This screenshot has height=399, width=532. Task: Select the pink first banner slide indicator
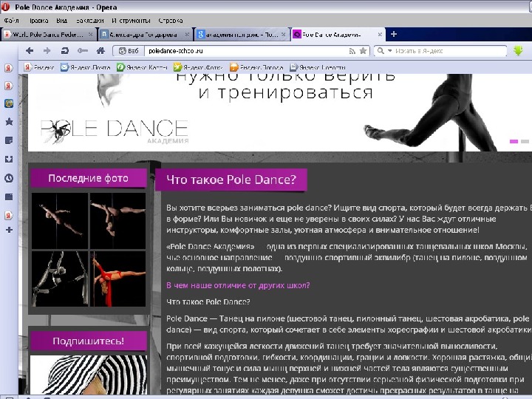click(514, 141)
